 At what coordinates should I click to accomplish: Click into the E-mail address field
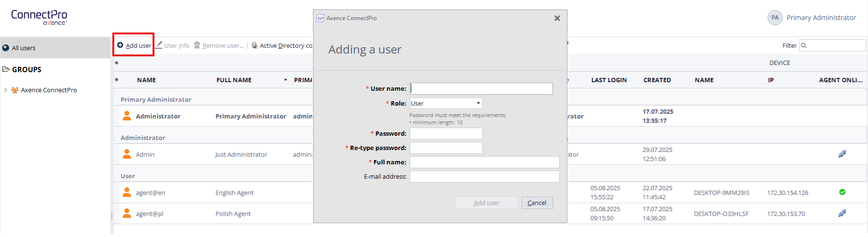484,176
